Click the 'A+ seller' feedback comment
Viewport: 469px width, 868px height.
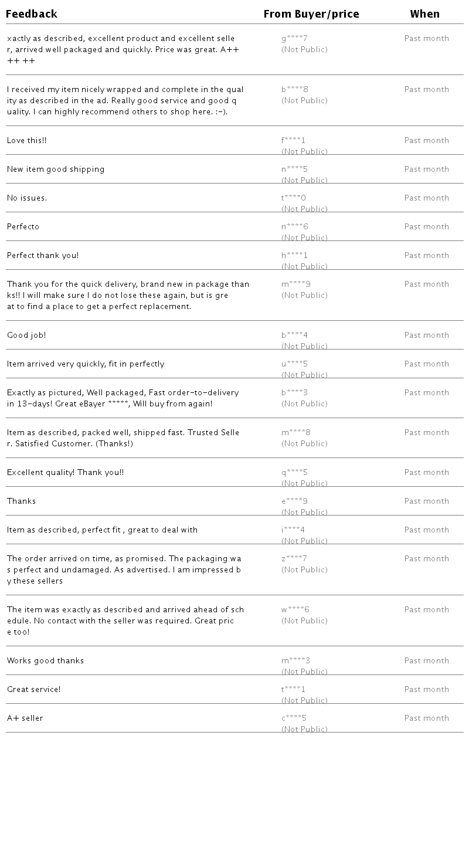[25, 718]
